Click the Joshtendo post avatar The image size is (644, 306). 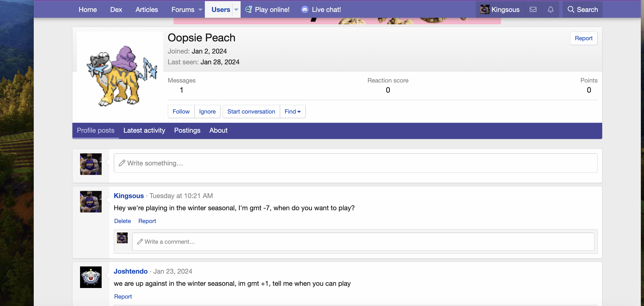[91, 277]
